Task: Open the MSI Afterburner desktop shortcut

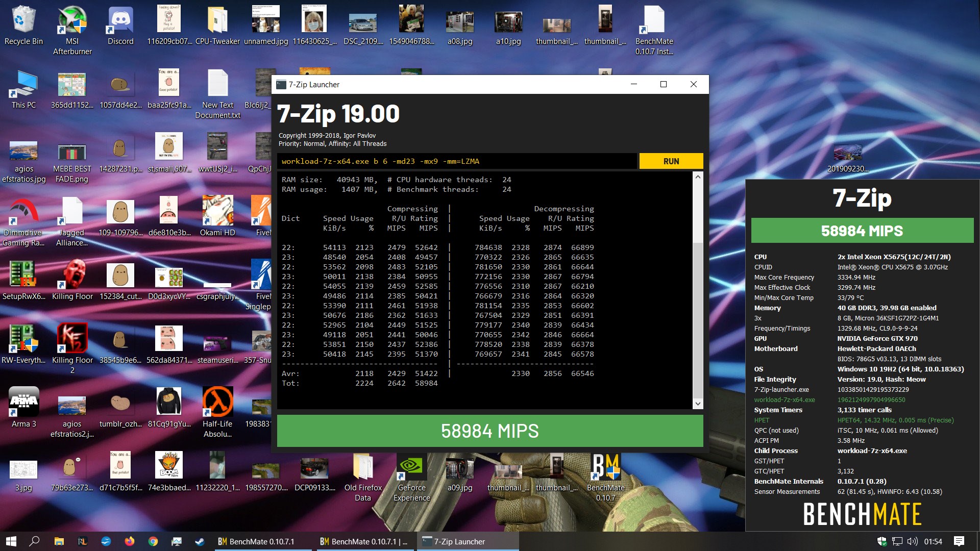Action: (72, 31)
